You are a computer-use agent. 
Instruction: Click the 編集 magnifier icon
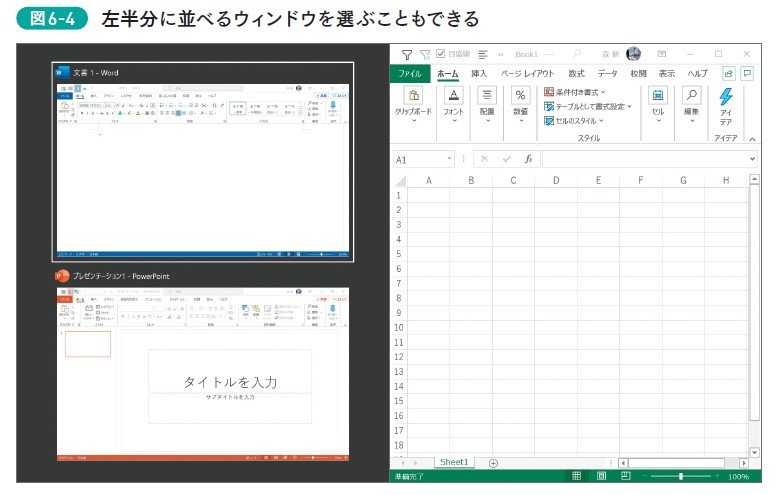tap(692, 95)
